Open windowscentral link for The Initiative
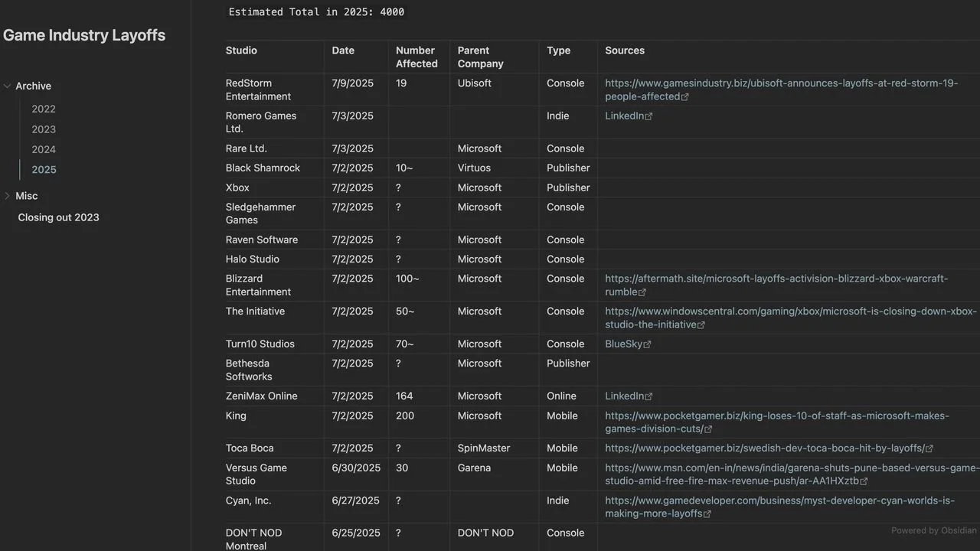Screen dimensions: 980x551 tap(791, 318)
